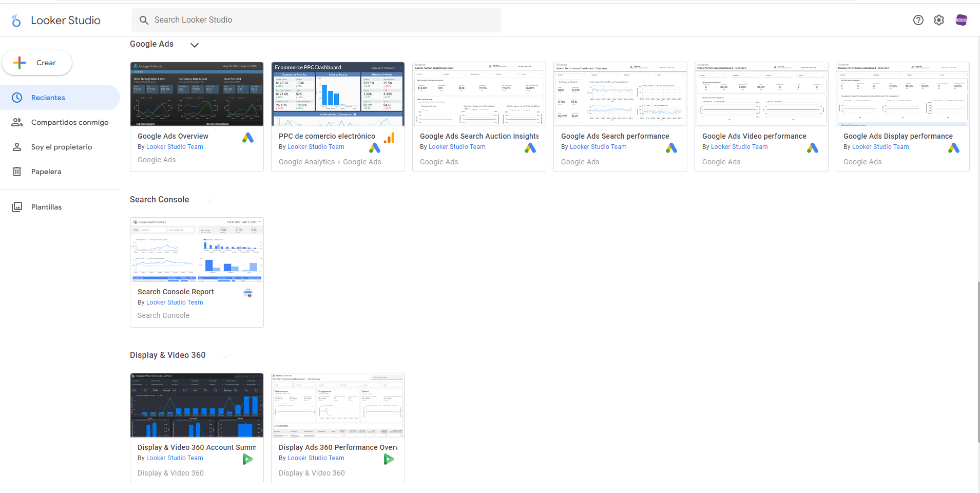980x493 pixels.
Task: Click the Looker Studio logo icon
Action: (x=16, y=21)
